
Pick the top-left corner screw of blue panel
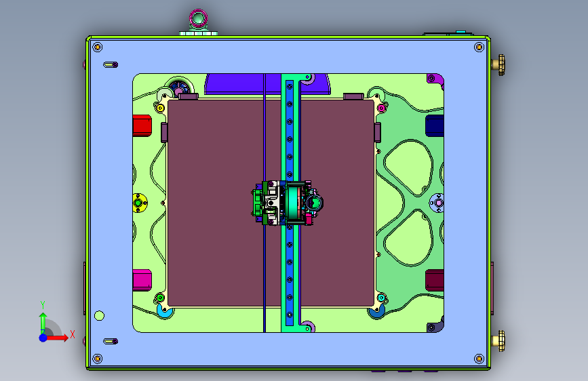click(x=98, y=47)
